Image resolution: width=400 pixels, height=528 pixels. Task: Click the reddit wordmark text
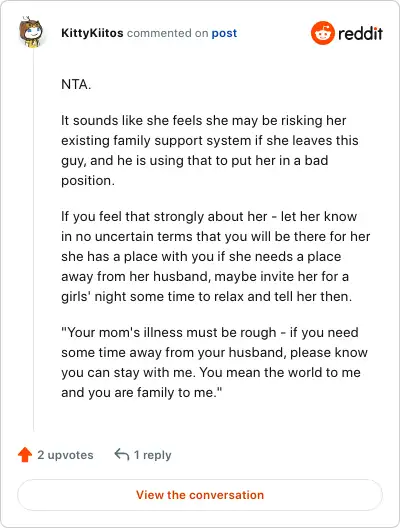point(360,33)
